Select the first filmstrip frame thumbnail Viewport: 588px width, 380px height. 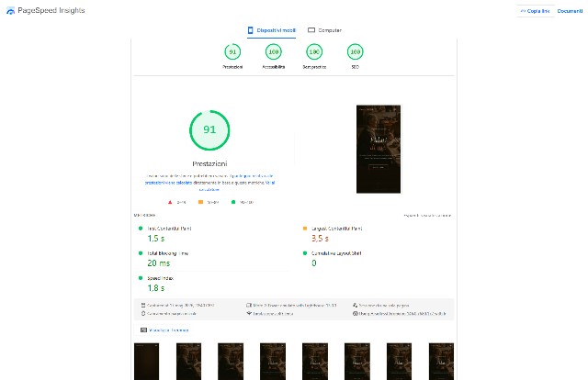click(147, 362)
